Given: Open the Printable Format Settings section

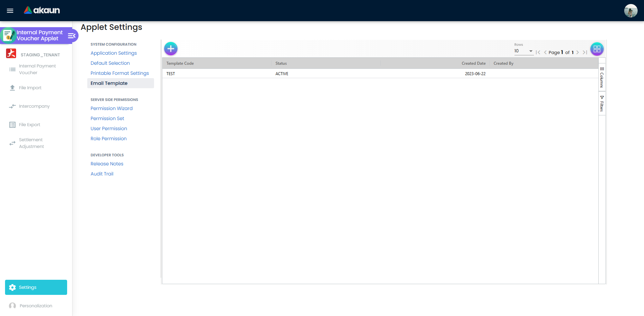Looking at the screenshot, I should pos(119,73).
